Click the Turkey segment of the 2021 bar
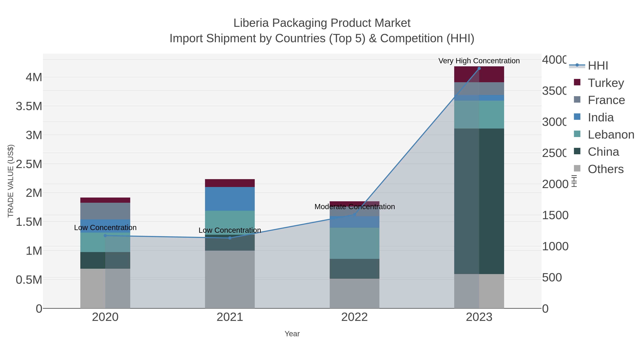644x362 pixels. [230, 183]
